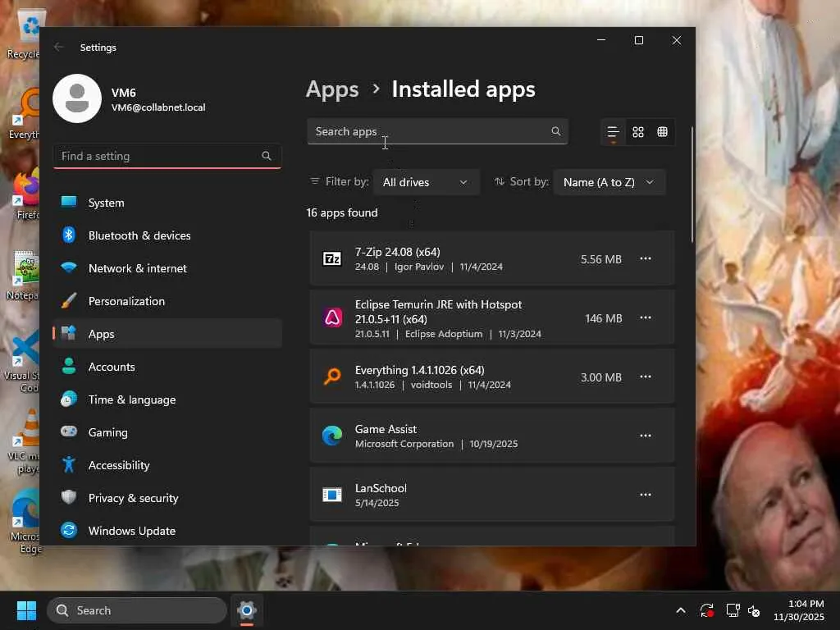The width and height of the screenshot is (840, 630).
Task: Open more options for LanSchool
Action: (646, 495)
